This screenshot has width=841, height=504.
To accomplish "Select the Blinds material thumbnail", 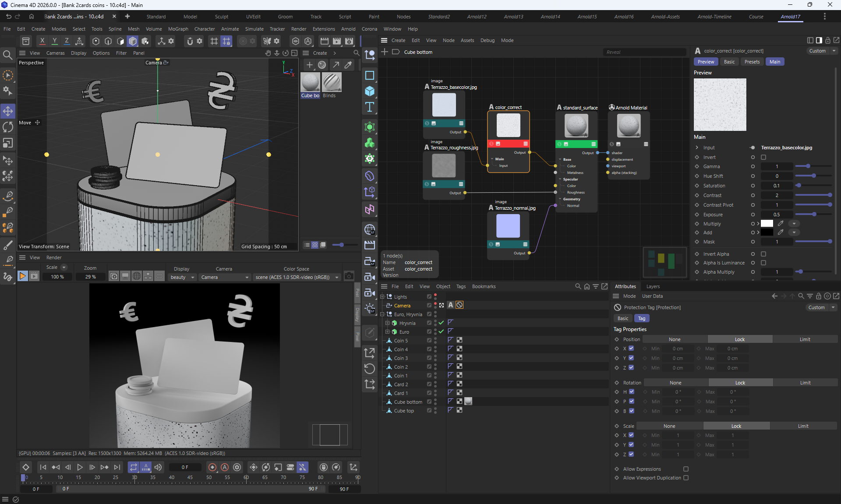I will coord(332,82).
